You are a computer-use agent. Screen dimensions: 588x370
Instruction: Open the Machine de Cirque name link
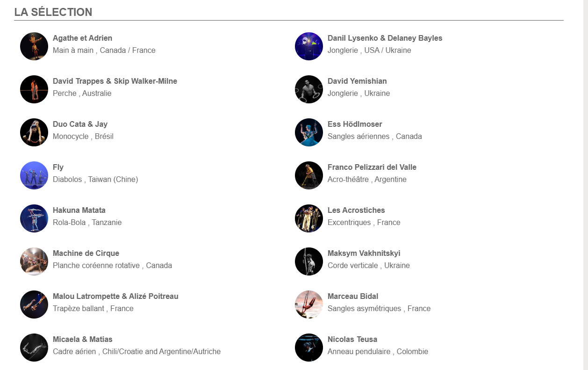86,253
